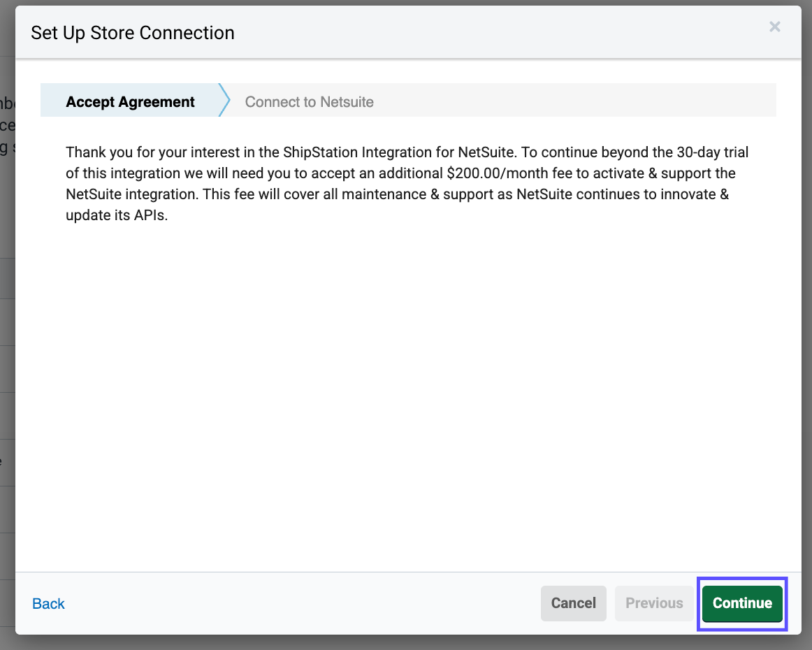Viewport: 812px width, 650px height.
Task: Select the Accept Agreement step
Action: [x=130, y=101]
